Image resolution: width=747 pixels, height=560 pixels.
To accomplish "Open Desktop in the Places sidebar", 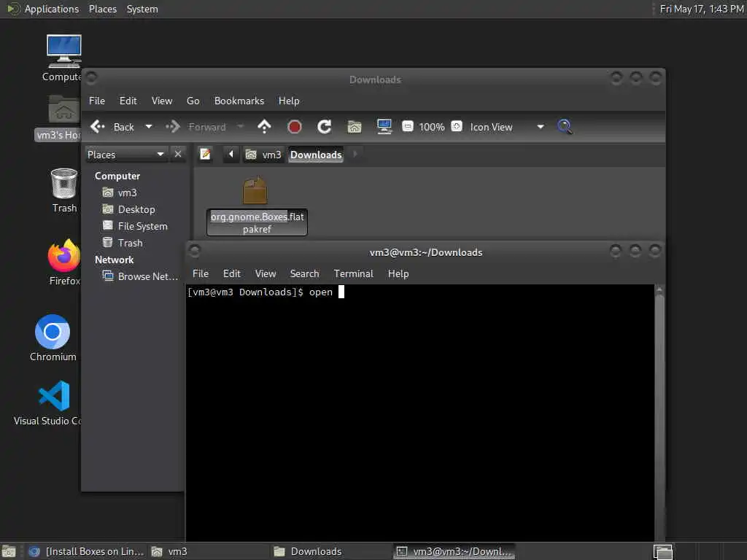I will coord(136,209).
